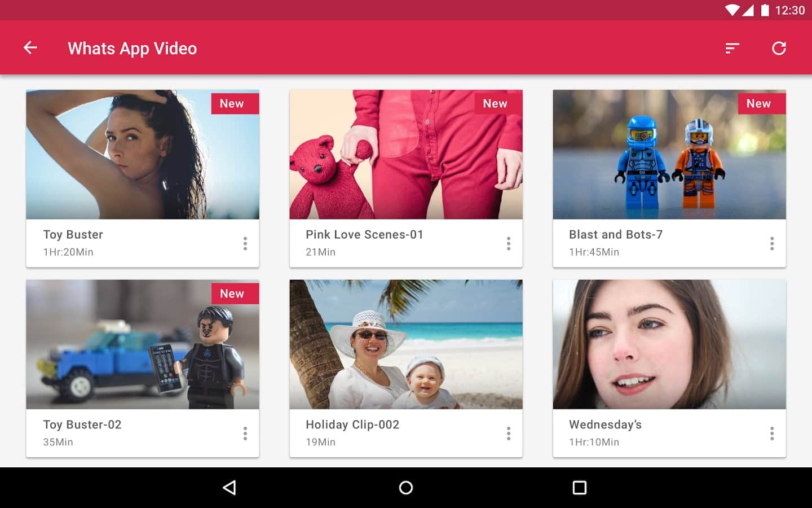Open the Toy Buster-02 Lego thumbnail
The height and width of the screenshot is (508, 812).
pos(142,344)
